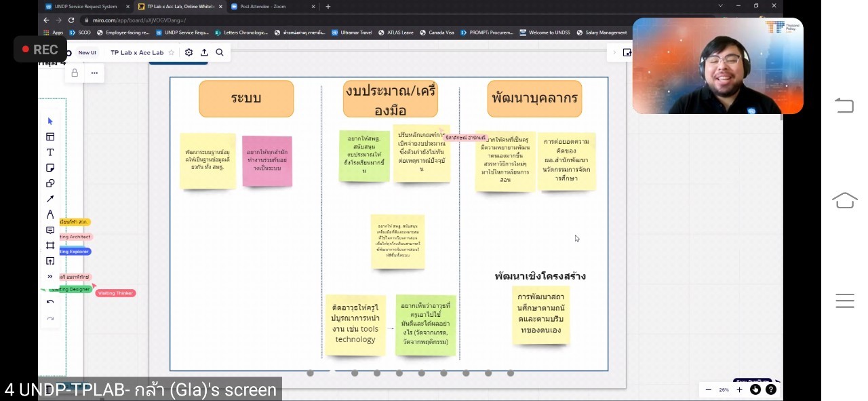
Task: Select the Text tool
Action: point(50,152)
